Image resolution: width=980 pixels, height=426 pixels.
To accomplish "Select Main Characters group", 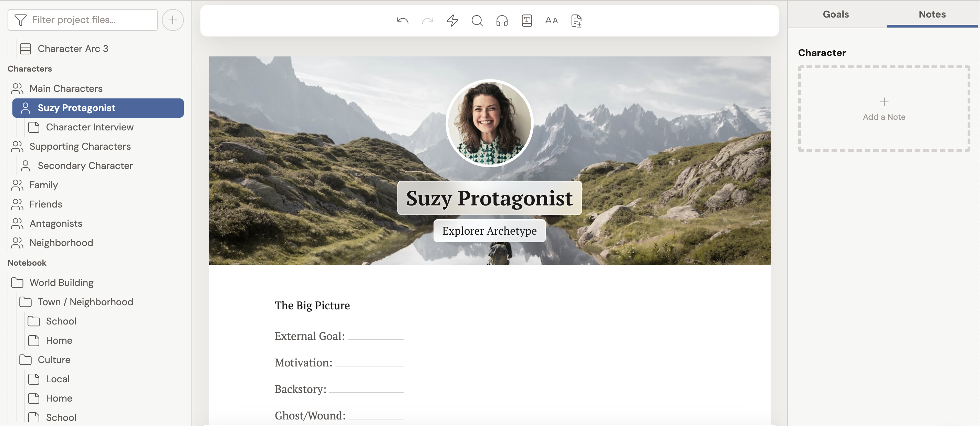I will pos(66,88).
